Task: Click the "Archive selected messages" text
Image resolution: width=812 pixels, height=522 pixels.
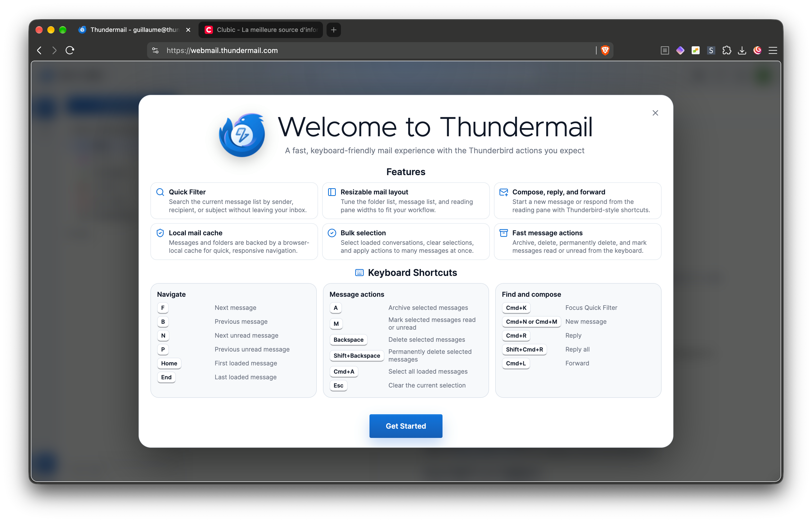Action: (x=428, y=308)
